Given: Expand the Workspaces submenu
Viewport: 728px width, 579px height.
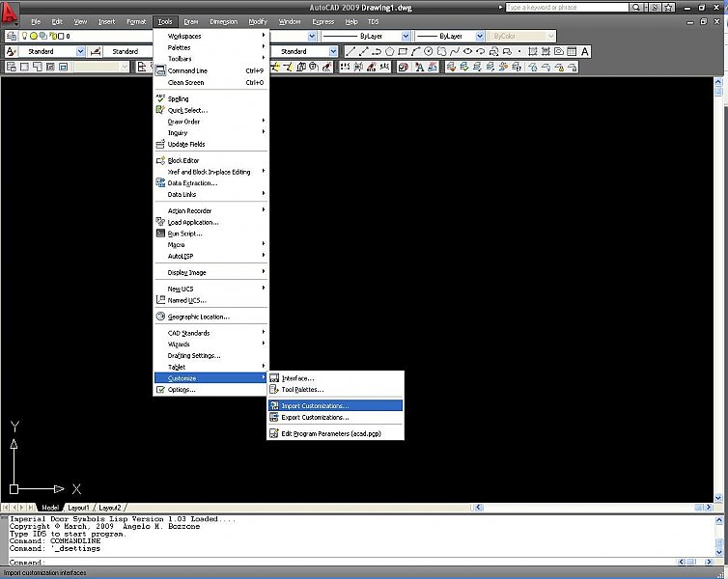Looking at the screenshot, I should [211, 36].
